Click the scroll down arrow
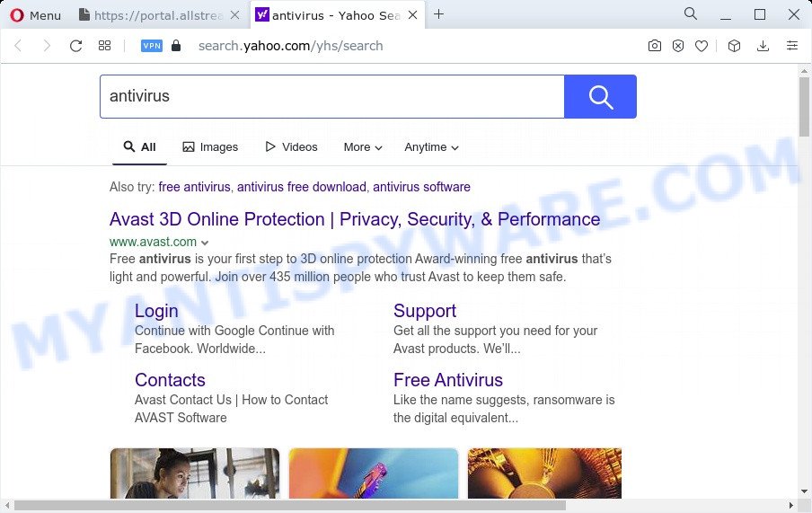812x513 pixels. pyautogui.click(x=804, y=491)
